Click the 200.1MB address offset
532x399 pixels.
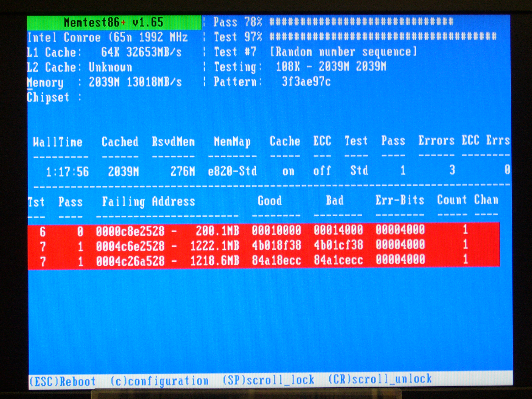pyautogui.click(x=217, y=231)
